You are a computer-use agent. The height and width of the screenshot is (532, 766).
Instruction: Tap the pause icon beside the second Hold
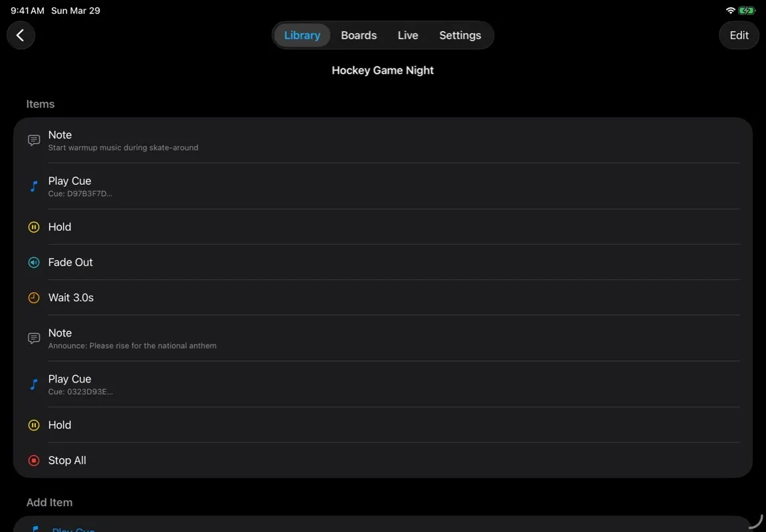(33, 425)
